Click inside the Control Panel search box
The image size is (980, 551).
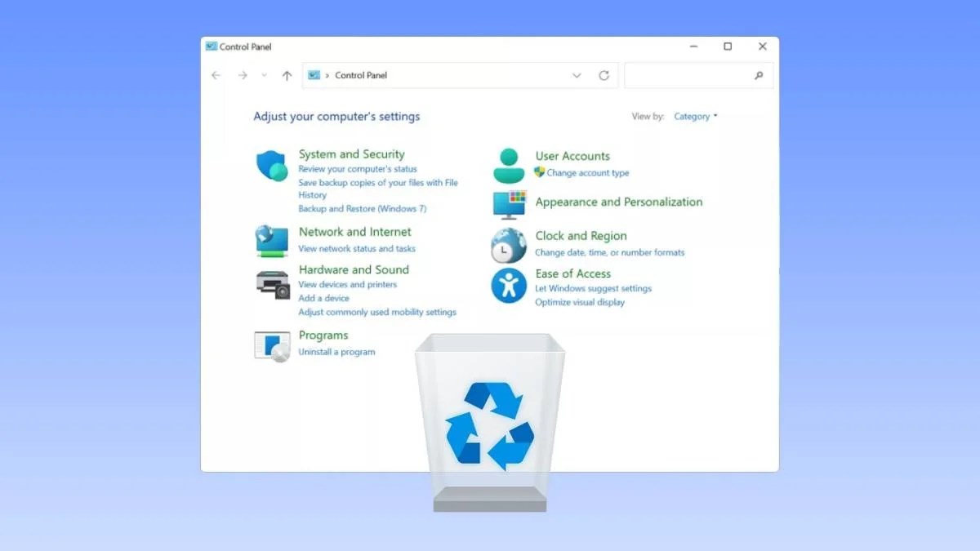tap(690, 75)
